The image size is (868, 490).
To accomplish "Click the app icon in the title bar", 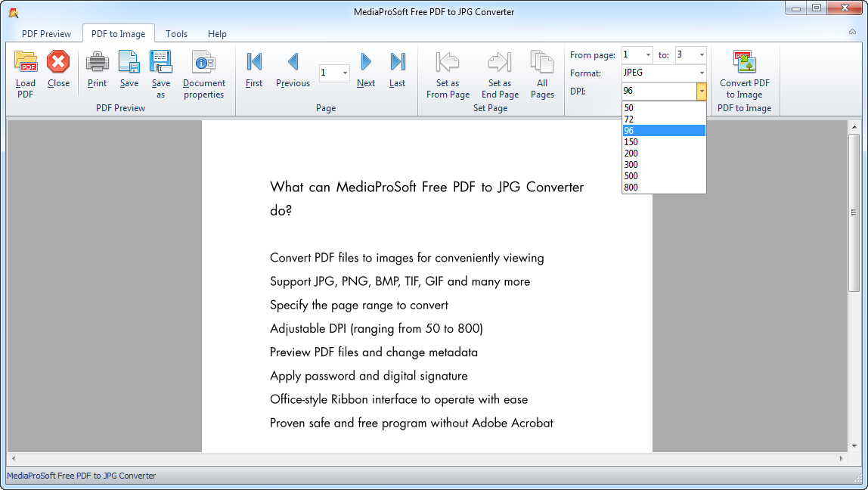I will tap(14, 12).
